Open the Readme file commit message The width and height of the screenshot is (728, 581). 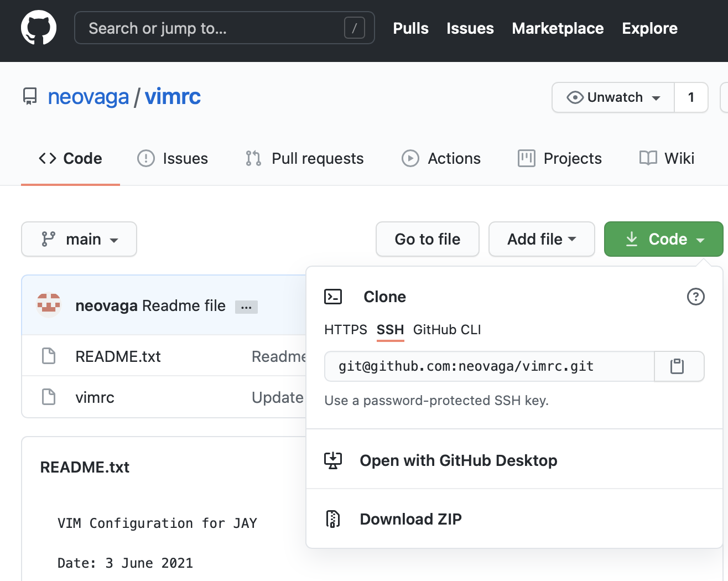[184, 305]
